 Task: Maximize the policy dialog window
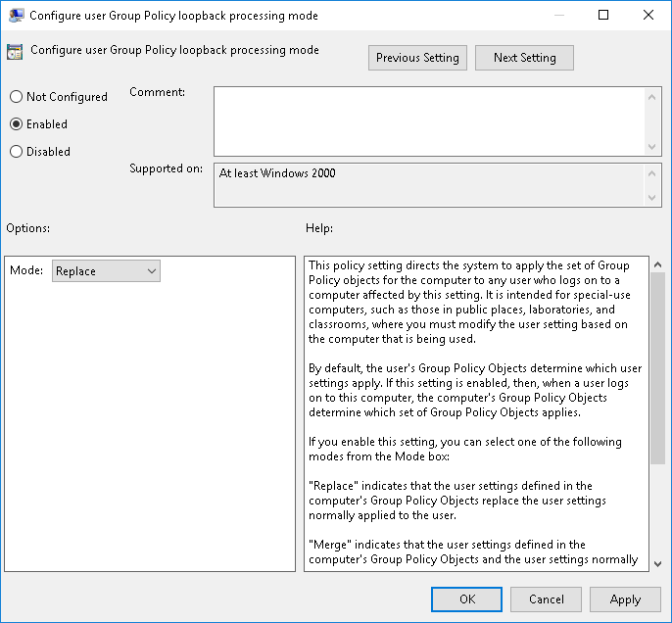click(603, 16)
